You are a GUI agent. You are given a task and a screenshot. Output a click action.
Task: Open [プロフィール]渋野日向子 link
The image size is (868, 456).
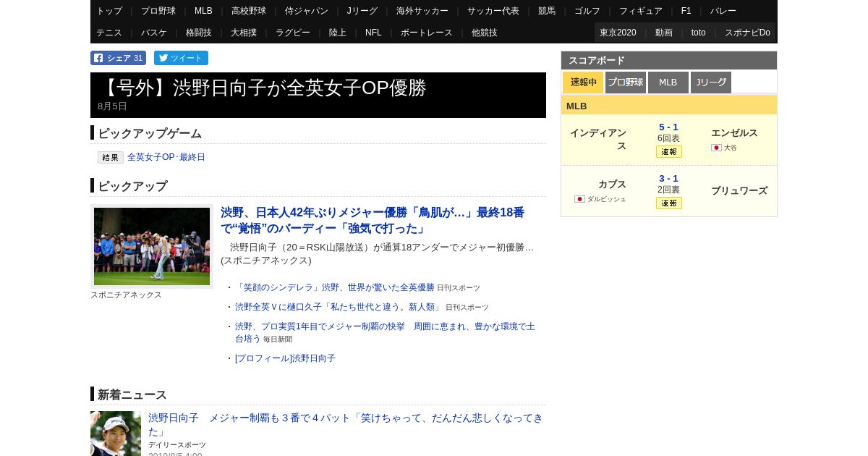click(x=285, y=358)
